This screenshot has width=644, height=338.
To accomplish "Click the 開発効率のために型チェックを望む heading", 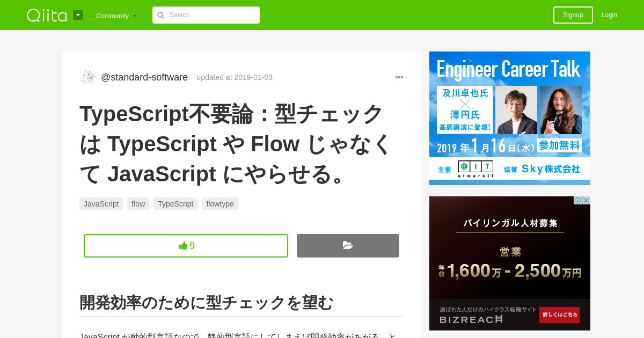I will click(207, 303).
